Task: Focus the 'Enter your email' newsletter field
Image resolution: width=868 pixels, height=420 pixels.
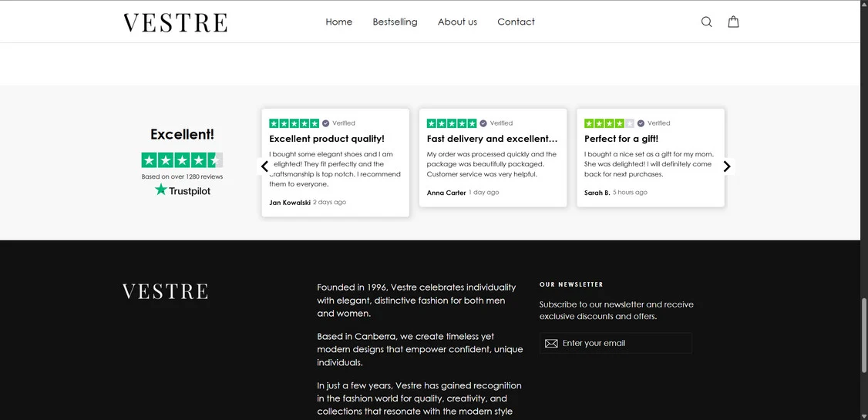Action: [616, 343]
